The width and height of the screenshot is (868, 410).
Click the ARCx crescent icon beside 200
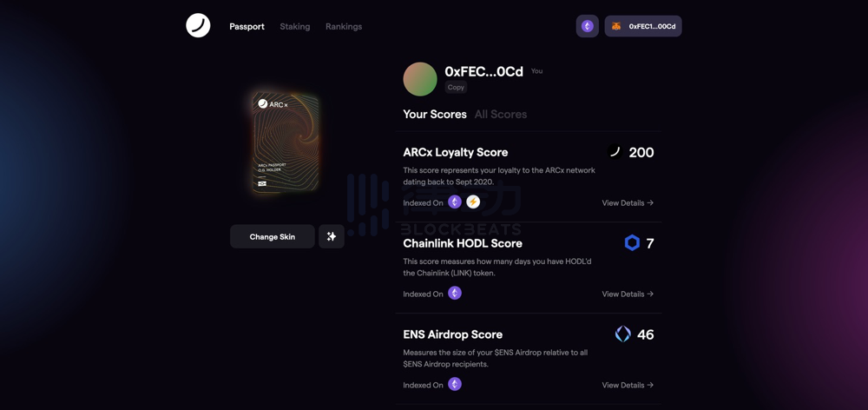pyautogui.click(x=615, y=152)
